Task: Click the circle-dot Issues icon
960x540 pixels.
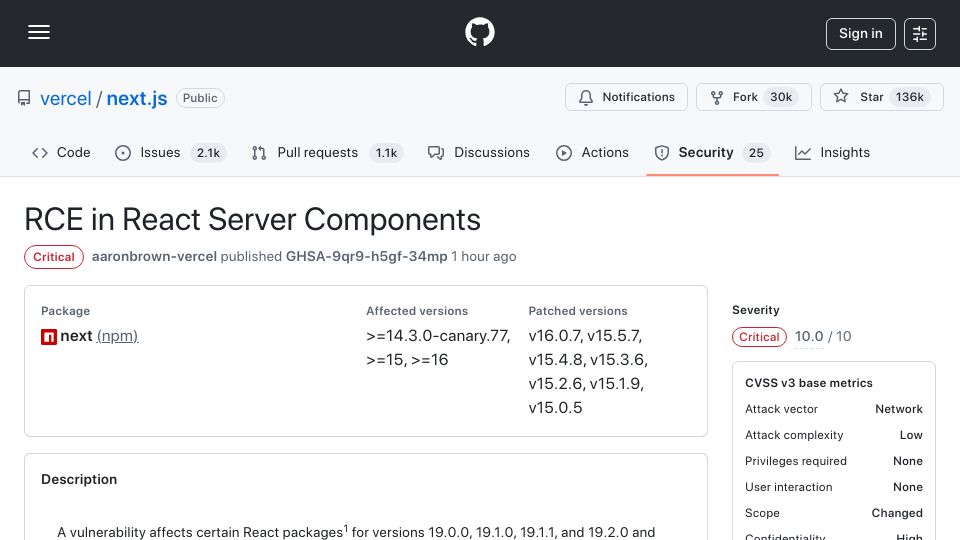Action: 123,153
